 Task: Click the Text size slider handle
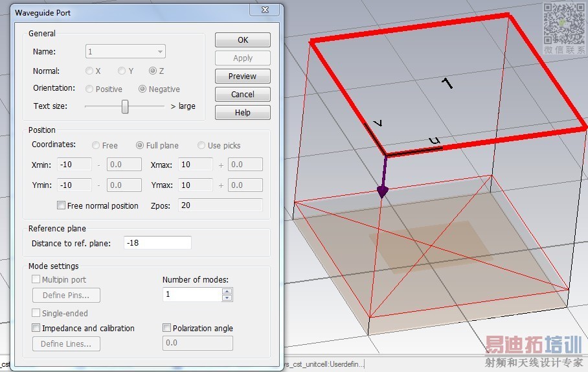pos(125,106)
